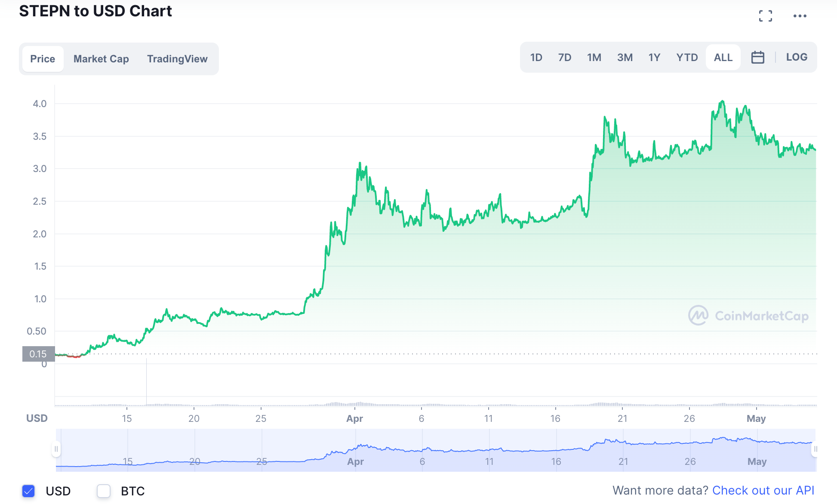Uncheck the USD currency checkbox

(28, 491)
